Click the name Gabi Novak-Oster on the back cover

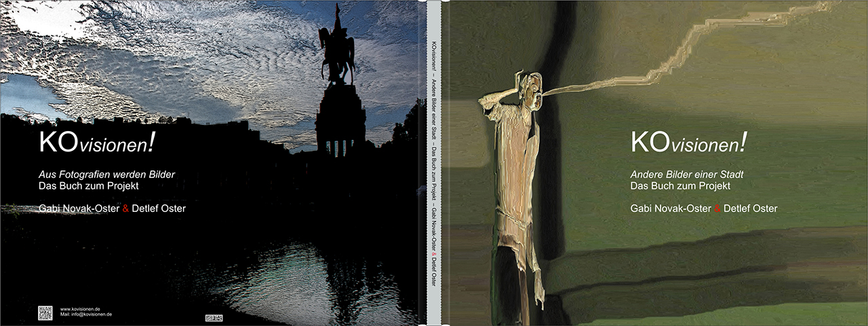[x=79, y=209]
